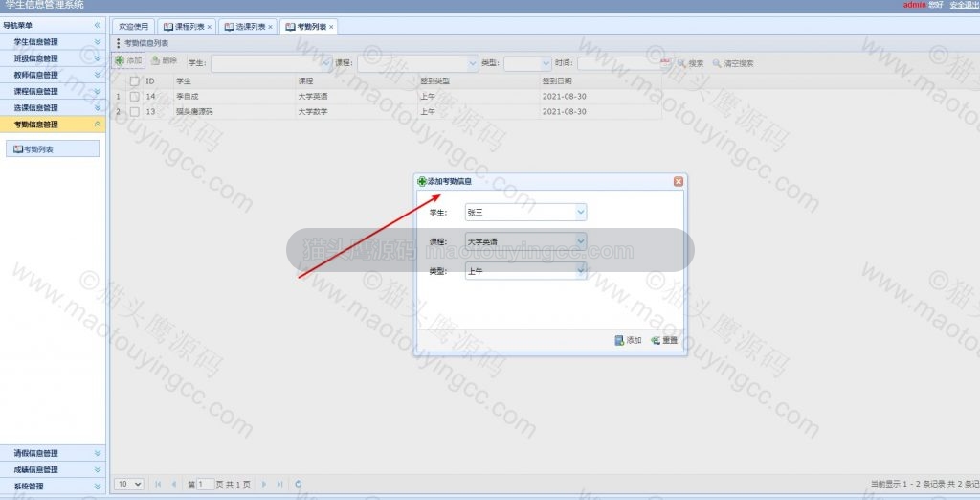This screenshot has height=500, width=980.
Task: Sort by the 签到日期 column header
Action: (600, 80)
